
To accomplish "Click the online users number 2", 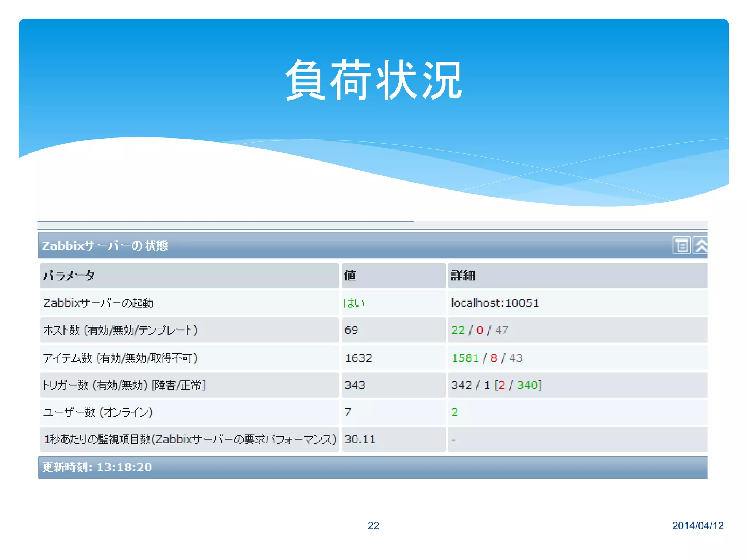I will pos(454,412).
